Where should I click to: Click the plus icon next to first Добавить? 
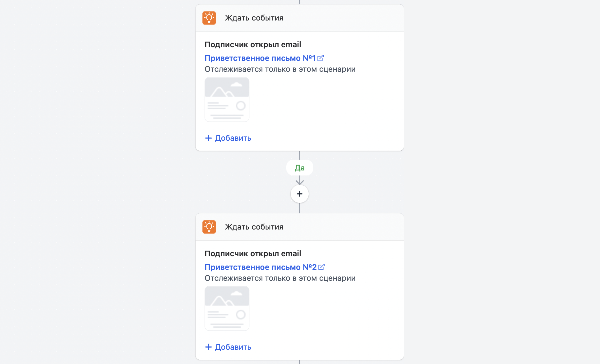point(208,138)
